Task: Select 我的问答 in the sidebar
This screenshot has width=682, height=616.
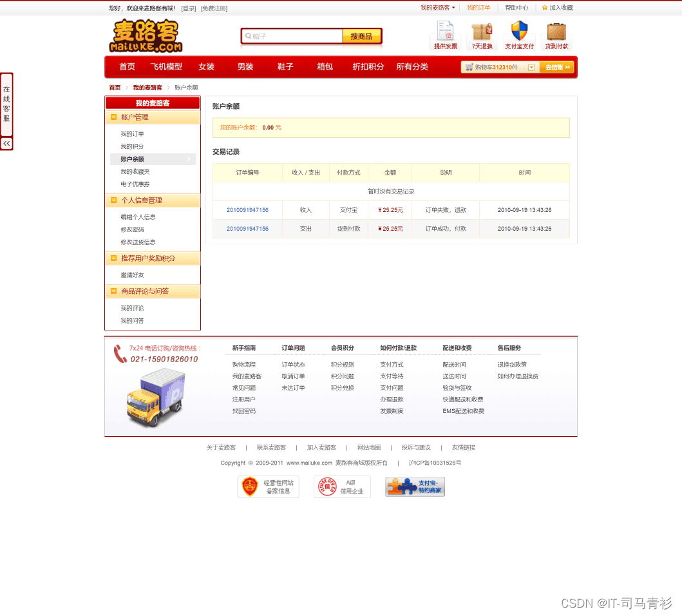Action: (132, 321)
